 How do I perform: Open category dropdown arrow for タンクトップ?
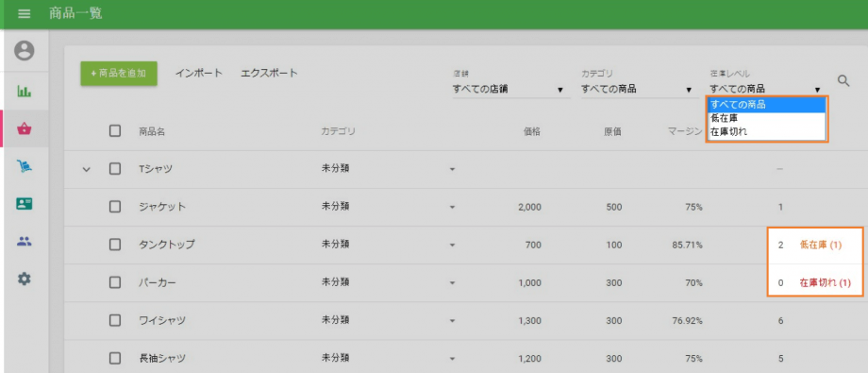pos(452,245)
